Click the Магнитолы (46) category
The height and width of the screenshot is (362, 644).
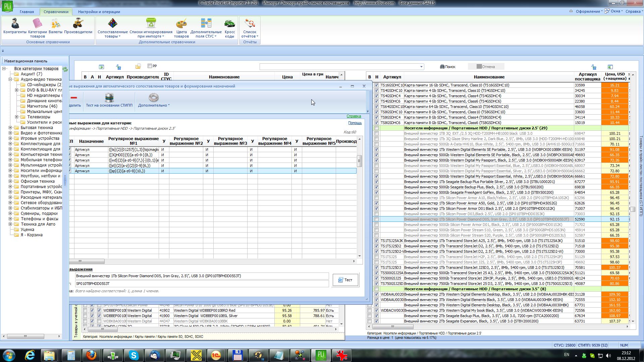[x=42, y=106]
